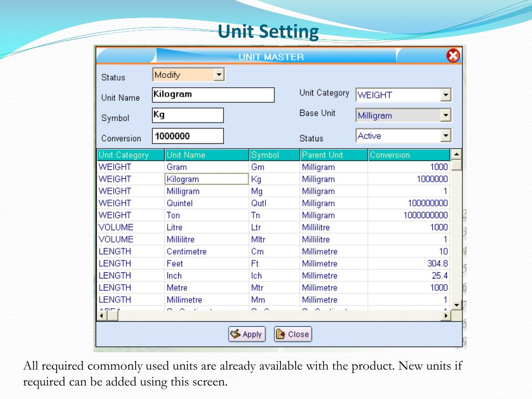Open the Base Unit Milligram dropdown
Screen dimensions: 532x399
click(446, 115)
